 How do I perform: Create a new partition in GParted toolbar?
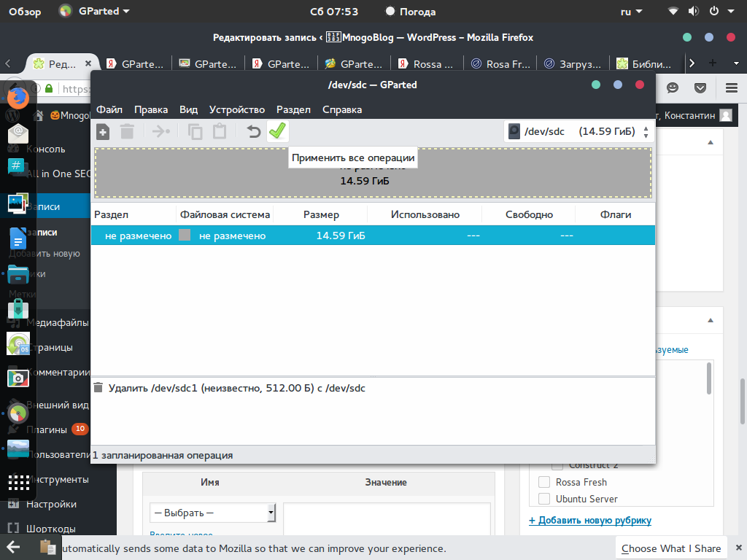coord(103,131)
